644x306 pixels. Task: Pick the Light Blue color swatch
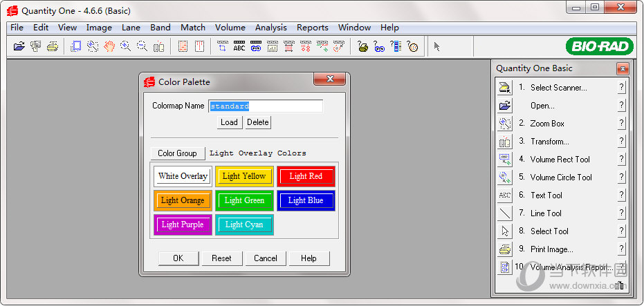306,200
